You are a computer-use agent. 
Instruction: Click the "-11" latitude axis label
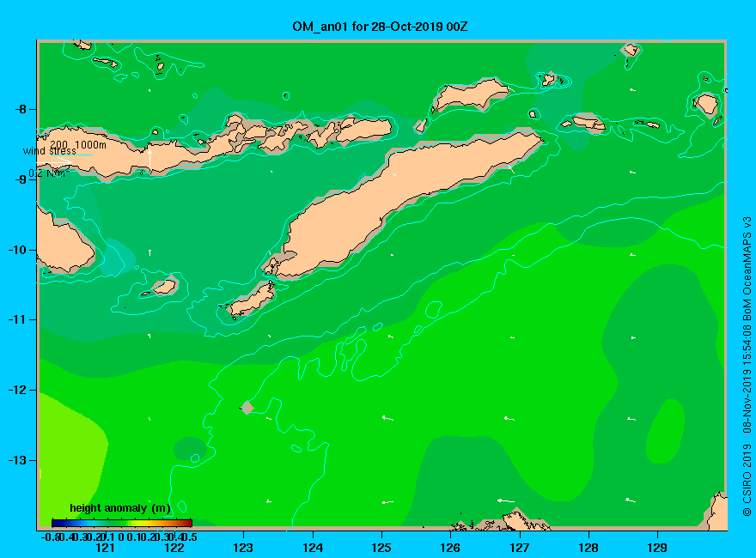(x=18, y=319)
